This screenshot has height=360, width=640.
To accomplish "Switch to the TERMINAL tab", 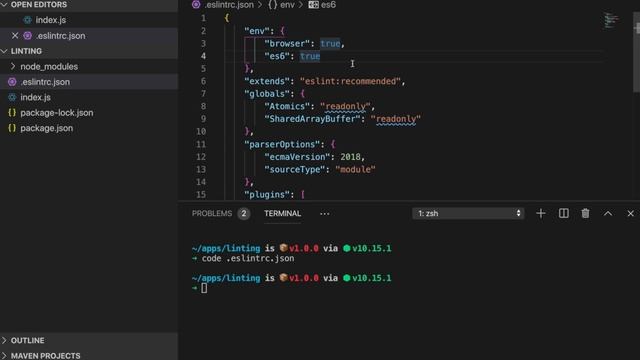I will click(282, 213).
